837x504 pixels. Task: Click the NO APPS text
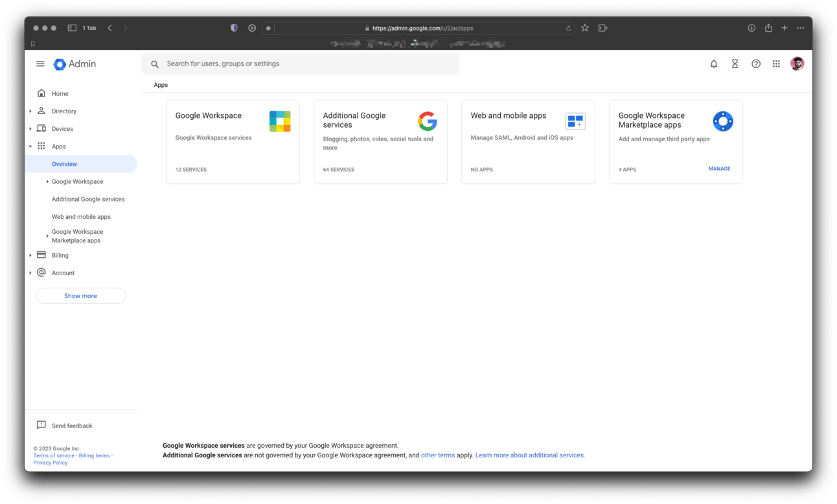point(482,170)
